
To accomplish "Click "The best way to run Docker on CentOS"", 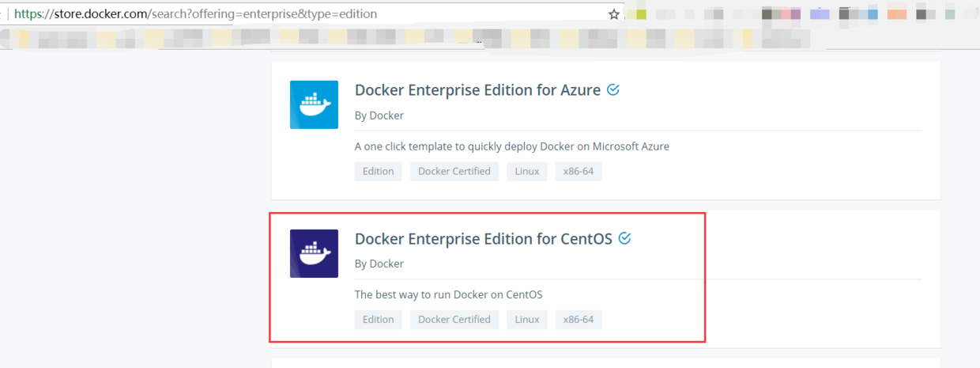I will click(448, 294).
